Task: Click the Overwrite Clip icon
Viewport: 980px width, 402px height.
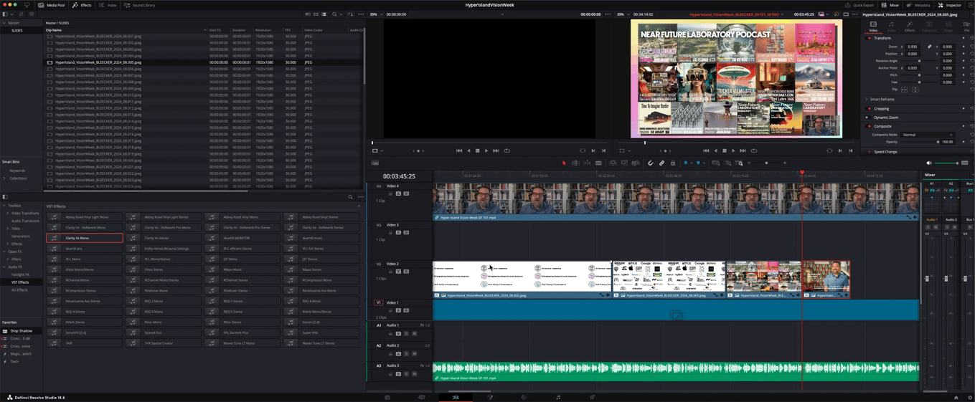Action: (624, 163)
